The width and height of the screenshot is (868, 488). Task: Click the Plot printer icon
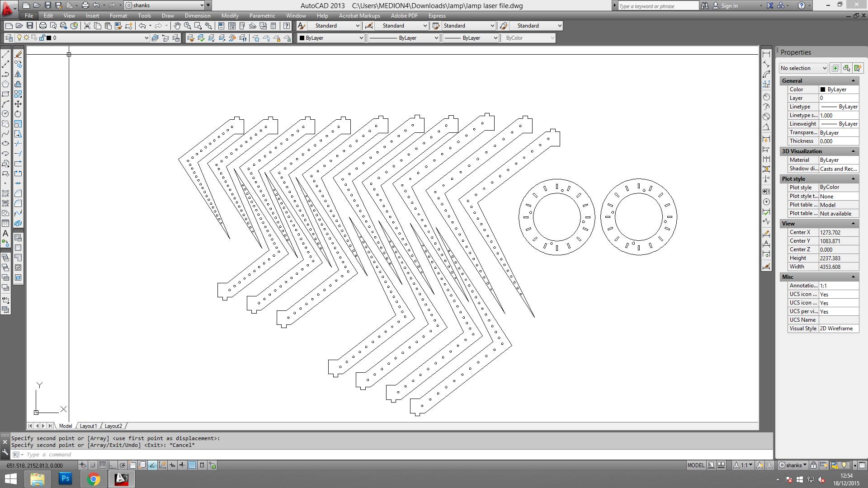point(43,26)
